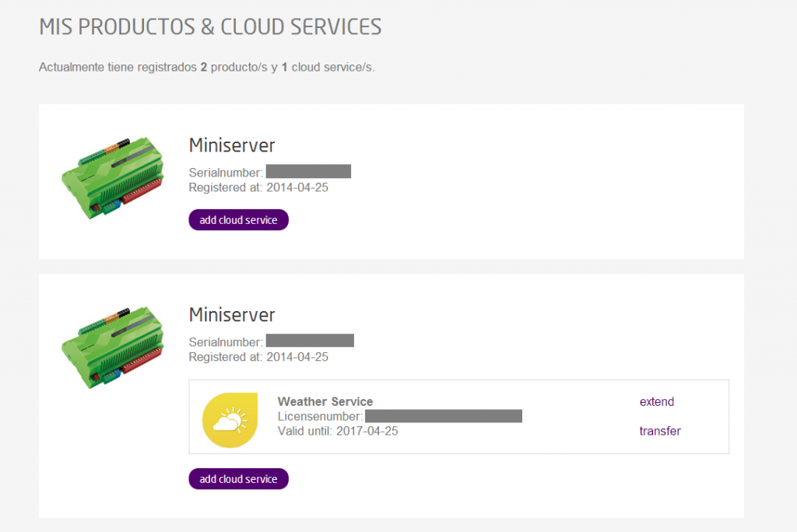
Task: Click the first Miniserver's hidden serial number field
Action: tap(308, 170)
